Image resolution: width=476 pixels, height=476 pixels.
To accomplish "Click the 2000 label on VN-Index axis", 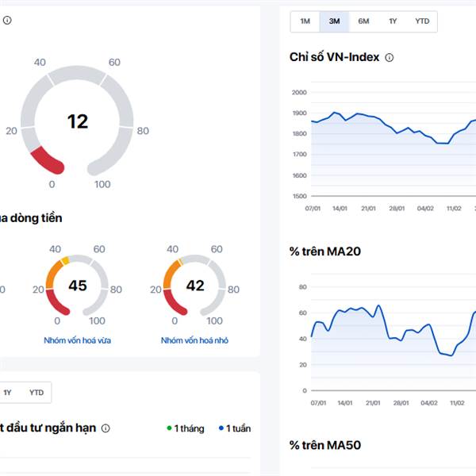I will pos(299,92).
